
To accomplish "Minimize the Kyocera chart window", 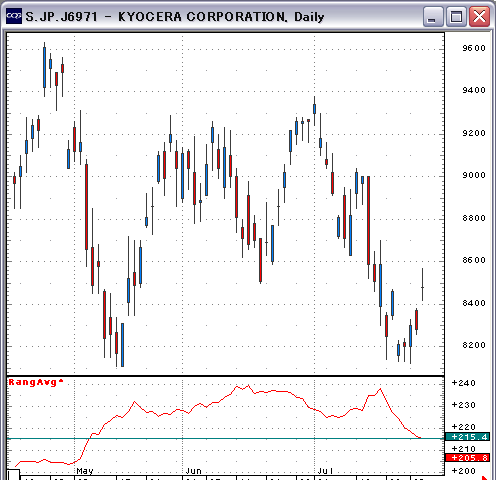I will pos(433,16).
